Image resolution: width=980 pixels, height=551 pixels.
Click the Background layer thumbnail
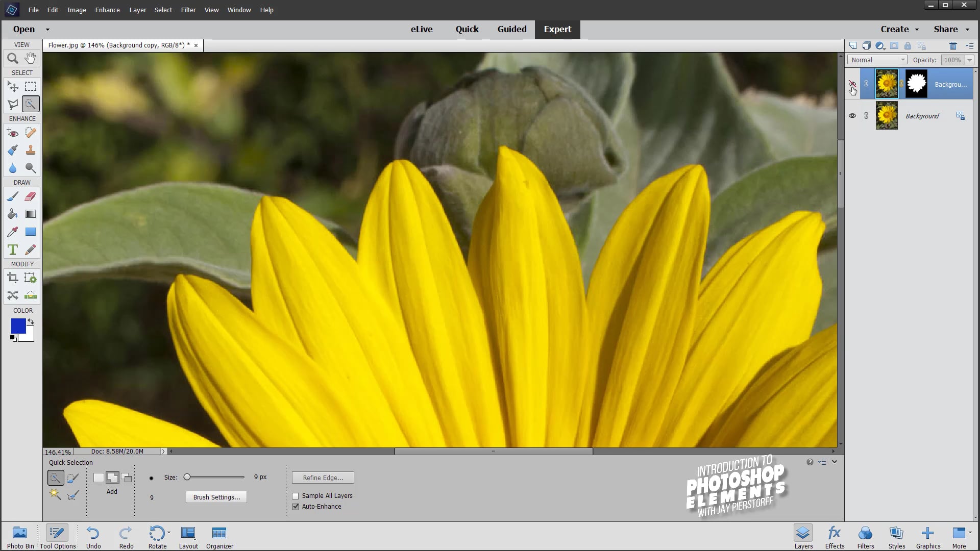(887, 116)
